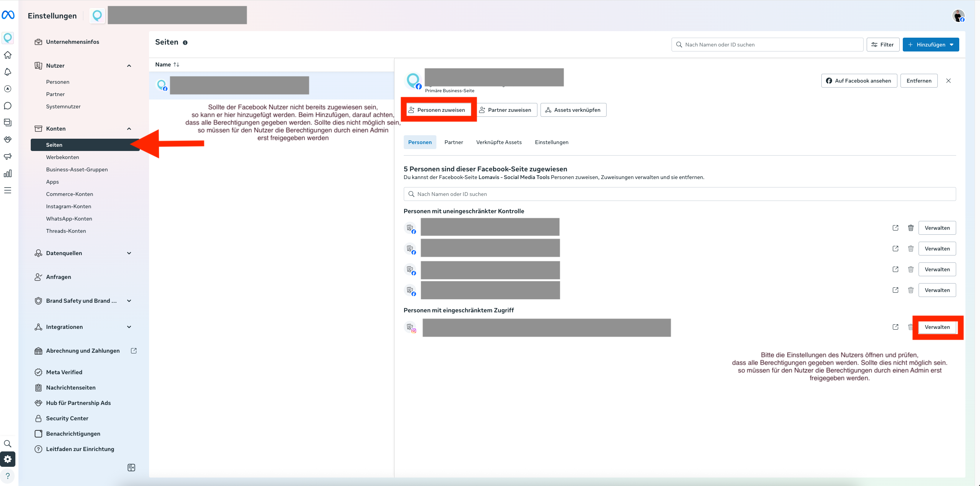Click the settings gear icon
The width and height of the screenshot is (980, 486).
click(x=8, y=459)
